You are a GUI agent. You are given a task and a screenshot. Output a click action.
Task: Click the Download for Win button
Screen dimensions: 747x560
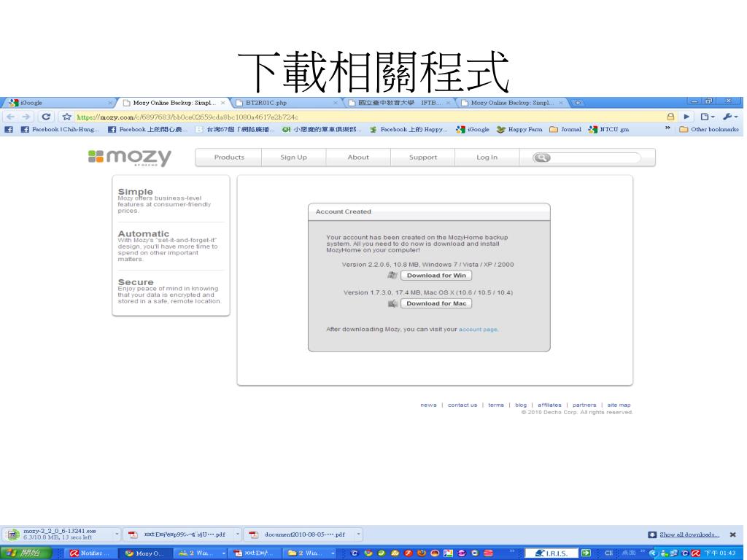click(436, 275)
